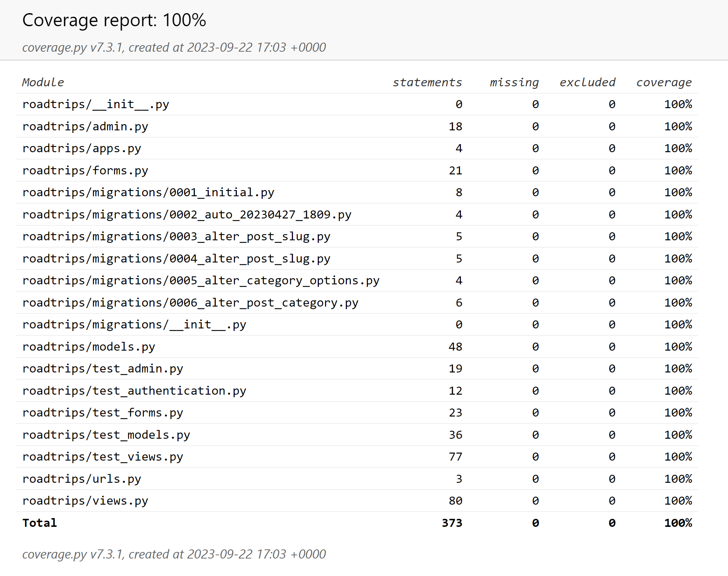
Task: Open the roadtrips/views.py coverage page
Action: (x=85, y=501)
